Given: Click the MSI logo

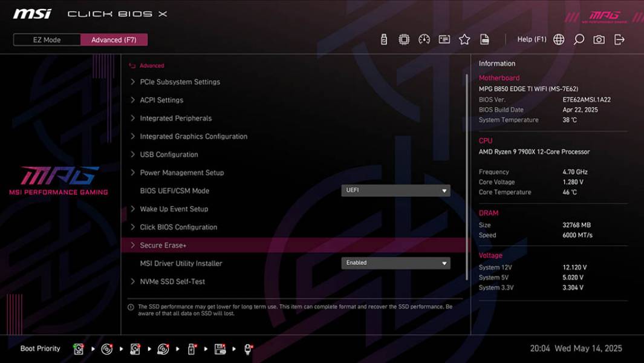Looking at the screenshot, I should (x=32, y=14).
